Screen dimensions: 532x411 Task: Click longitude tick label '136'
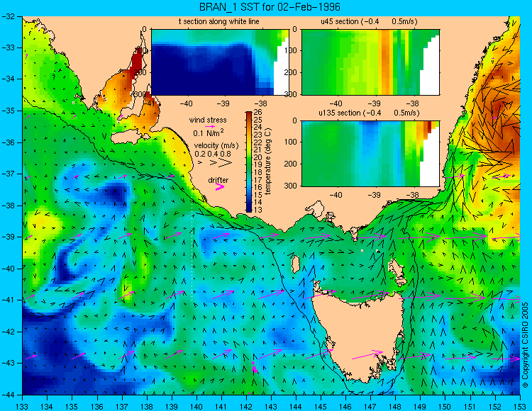click(96, 406)
